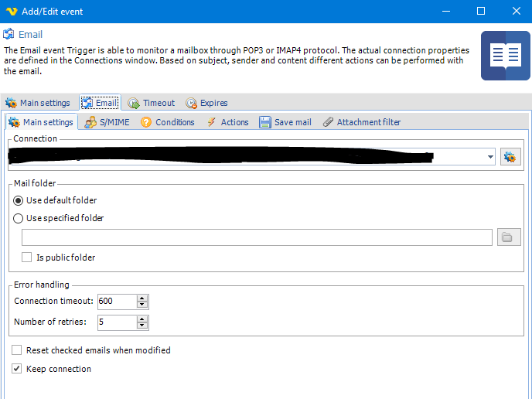532x399 pixels.
Task: Open the Attachment filter tab
Action: tap(362, 122)
